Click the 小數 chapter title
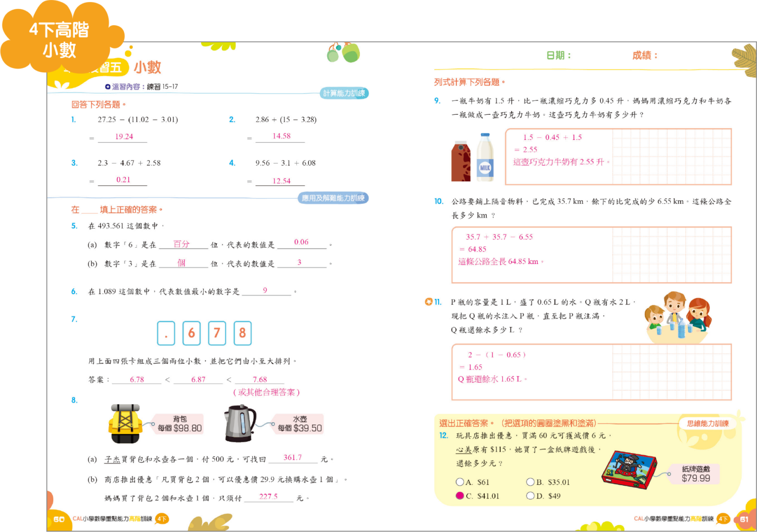The width and height of the screenshot is (757, 532). 147,67
